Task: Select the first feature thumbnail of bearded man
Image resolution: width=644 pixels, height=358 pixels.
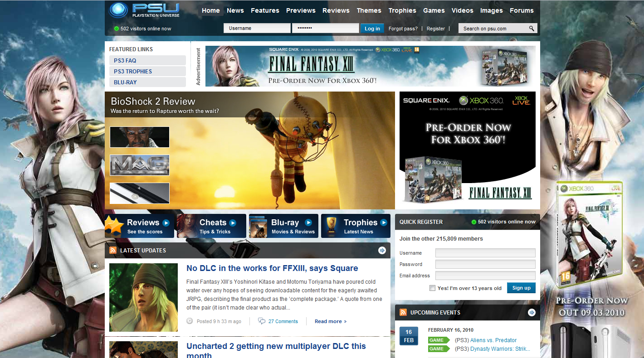Action: click(140, 137)
